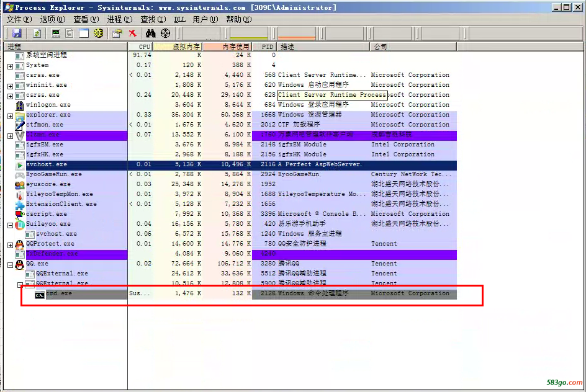Open the 查找(I) menu
This screenshot has width=586, height=392.
click(153, 19)
